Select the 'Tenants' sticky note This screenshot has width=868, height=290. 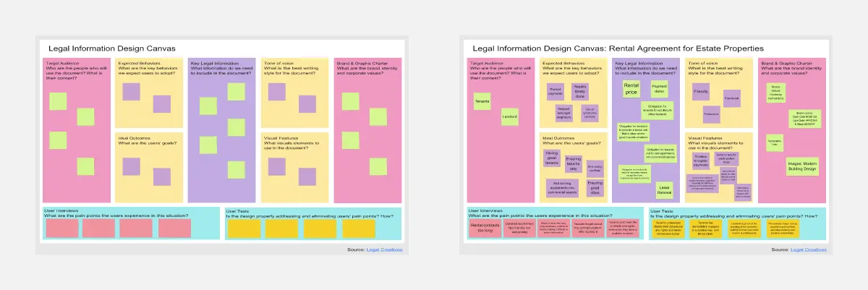click(x=481, y=101)
